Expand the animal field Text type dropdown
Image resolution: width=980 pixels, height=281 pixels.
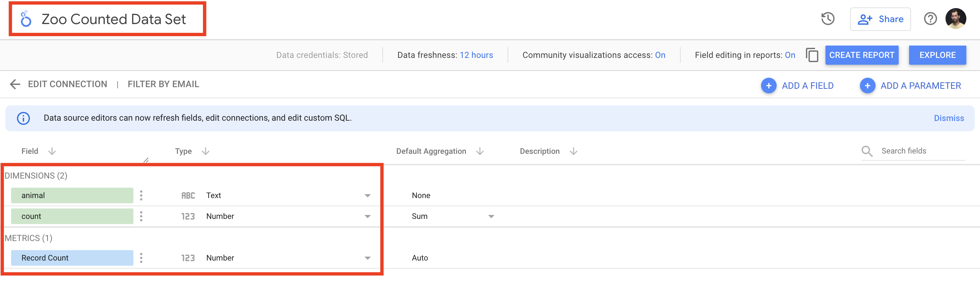pos(367,195)
